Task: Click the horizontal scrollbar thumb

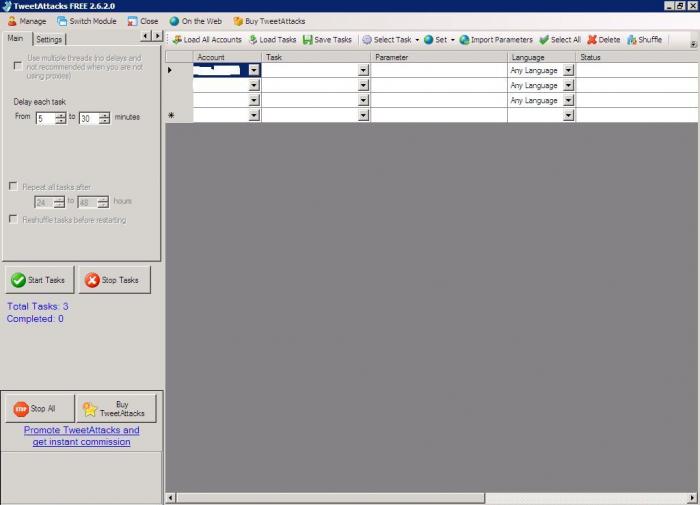Action: coord(330,497)
